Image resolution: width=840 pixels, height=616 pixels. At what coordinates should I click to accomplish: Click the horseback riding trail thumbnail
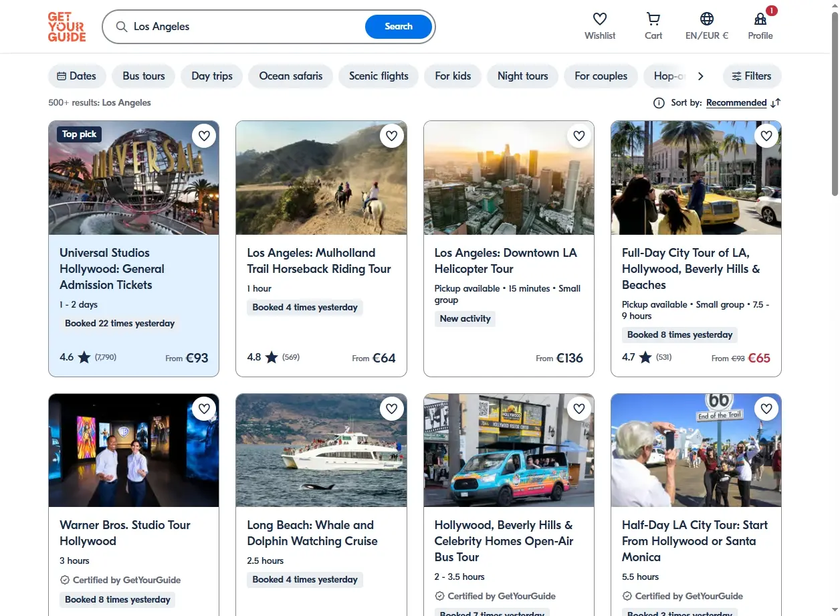[321, 178]
